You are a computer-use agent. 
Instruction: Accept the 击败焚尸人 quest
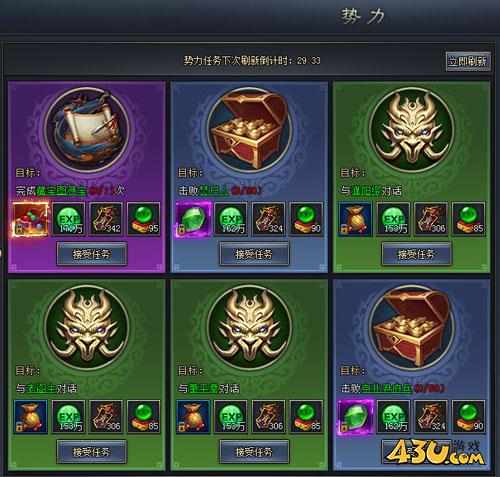click(x=254, y=255)
